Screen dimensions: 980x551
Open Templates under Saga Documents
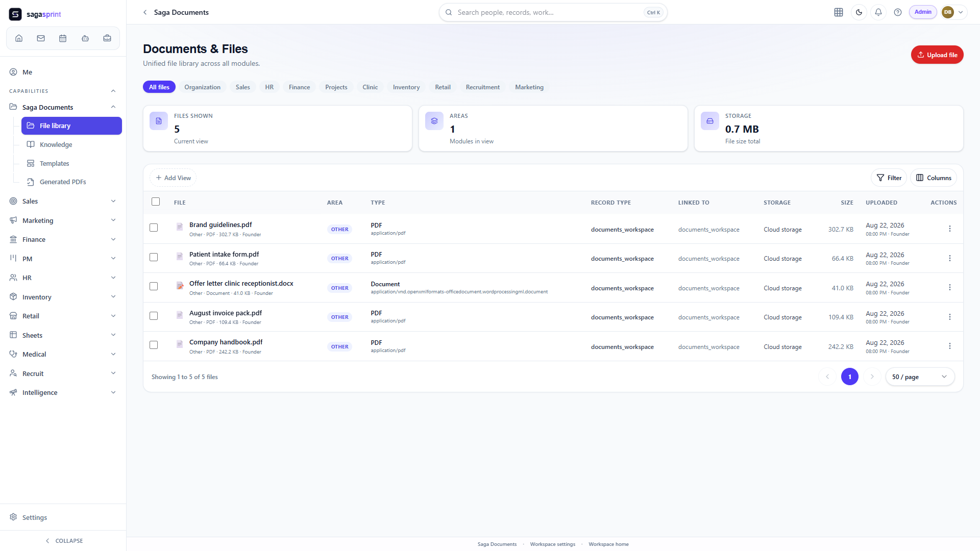71,163
